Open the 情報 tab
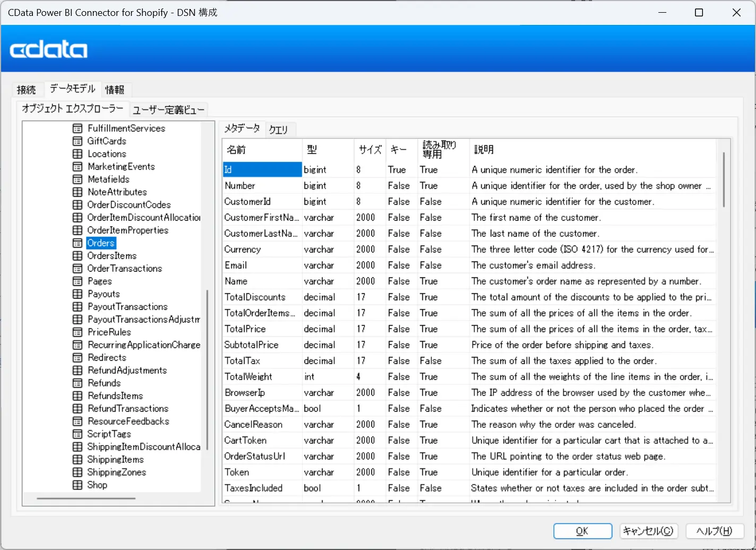The image size is (756, 550). coord(115,90)
